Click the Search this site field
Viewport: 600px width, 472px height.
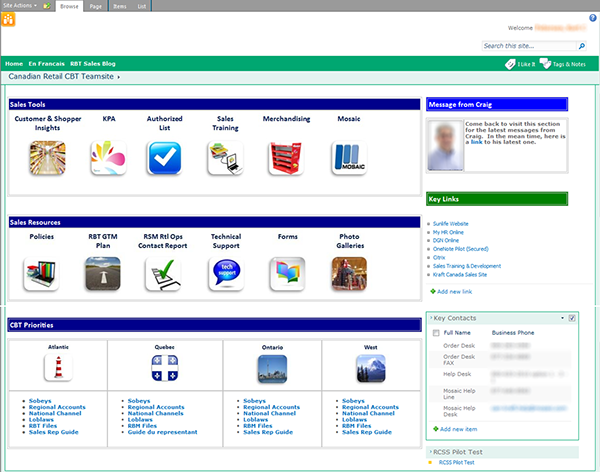coord(529,46)
